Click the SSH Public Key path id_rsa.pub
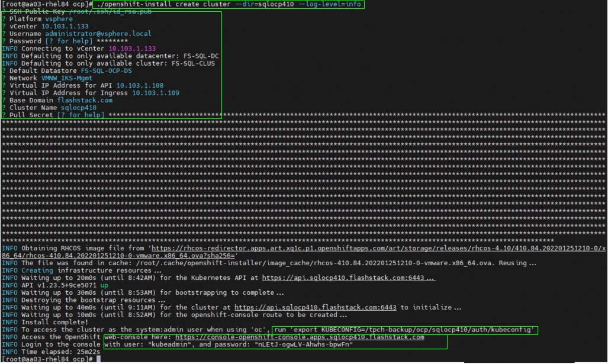This screenshot has height=364, width=608. pos(110,12)
